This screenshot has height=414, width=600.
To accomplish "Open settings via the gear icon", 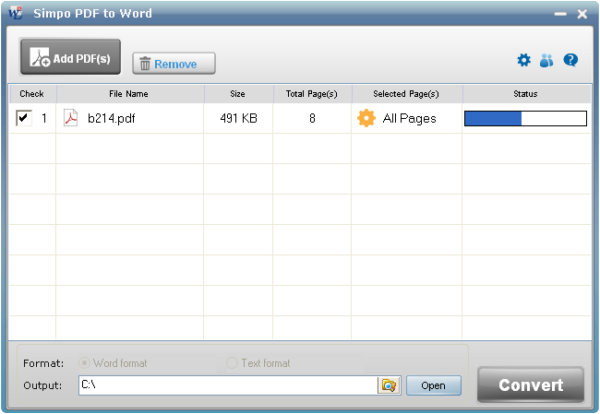I will [x=523, y=60].
